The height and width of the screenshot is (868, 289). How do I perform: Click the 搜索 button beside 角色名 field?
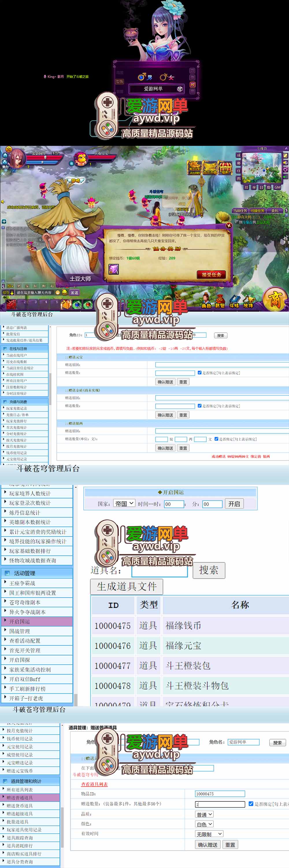(x=277, y=742)
